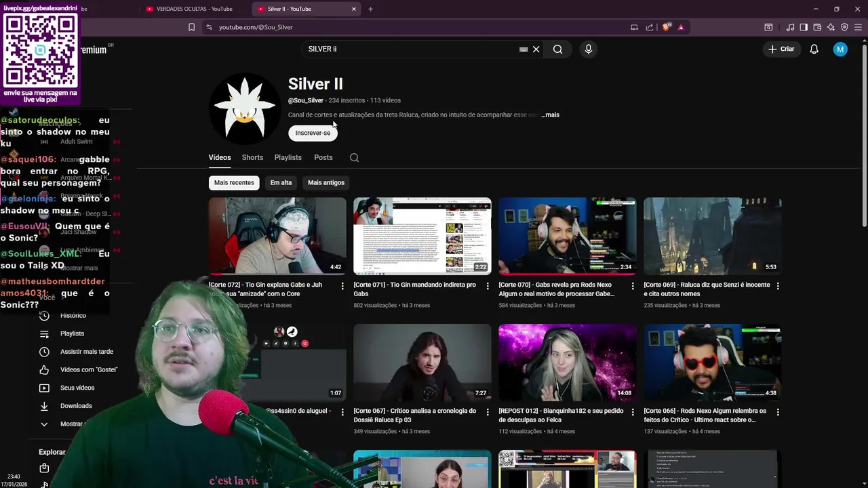Open Histórico in the sidebar

(x=73, y=315)
